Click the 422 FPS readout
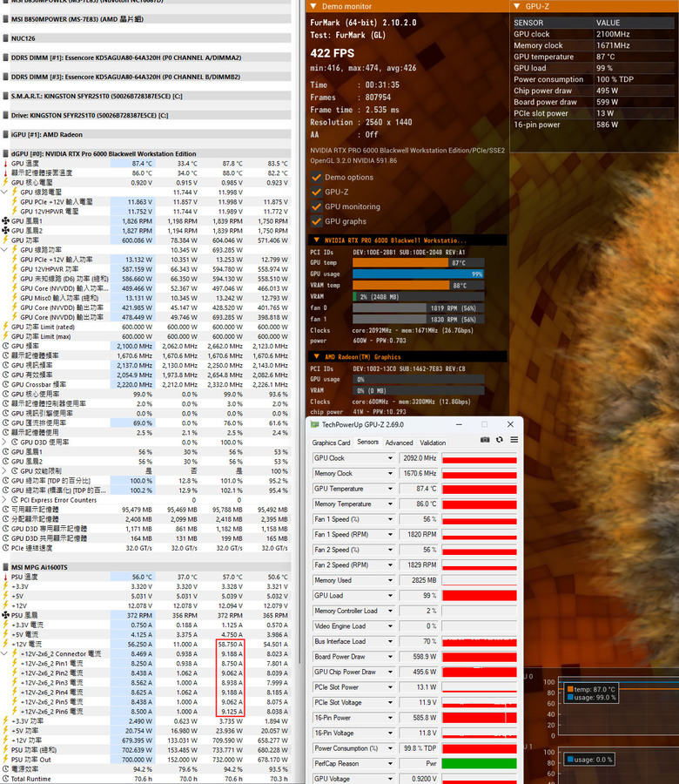This screenshot has width=679, height=784. 333,53
